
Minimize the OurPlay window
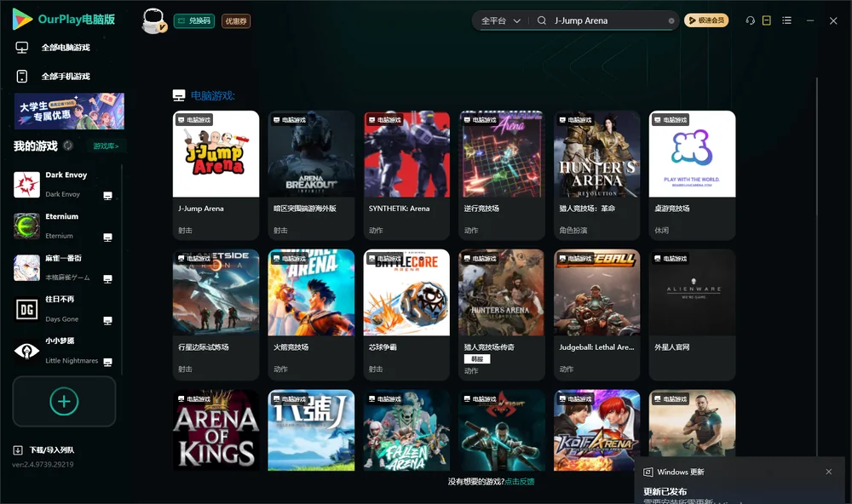810,20
